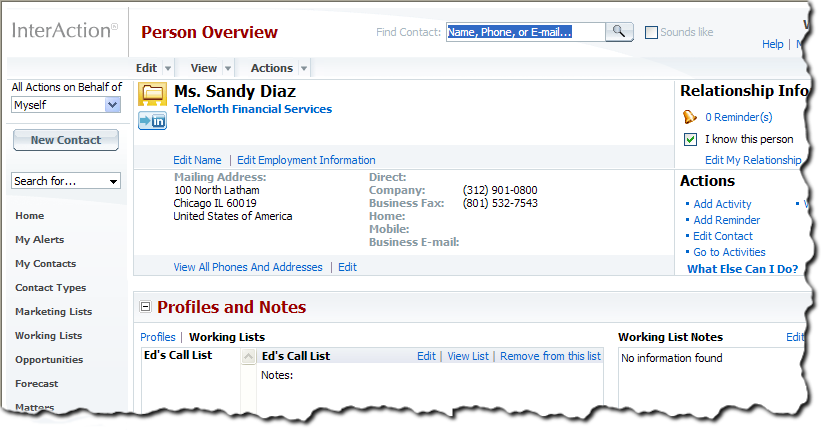Click Edit next to View All Phones And Addresses
Image resolution: width=821 pixels, height=430 pixels.
click(x=347, y=267)
